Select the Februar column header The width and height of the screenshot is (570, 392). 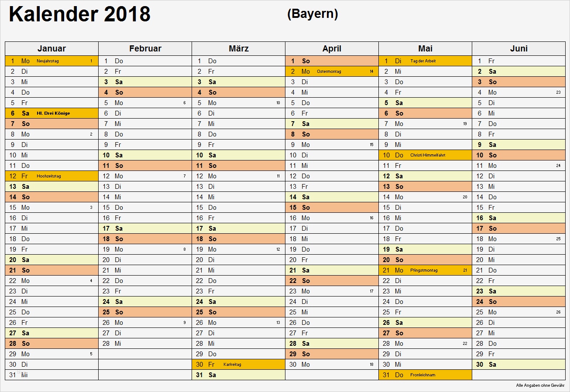pyautogui.click(x=145, y=48)
